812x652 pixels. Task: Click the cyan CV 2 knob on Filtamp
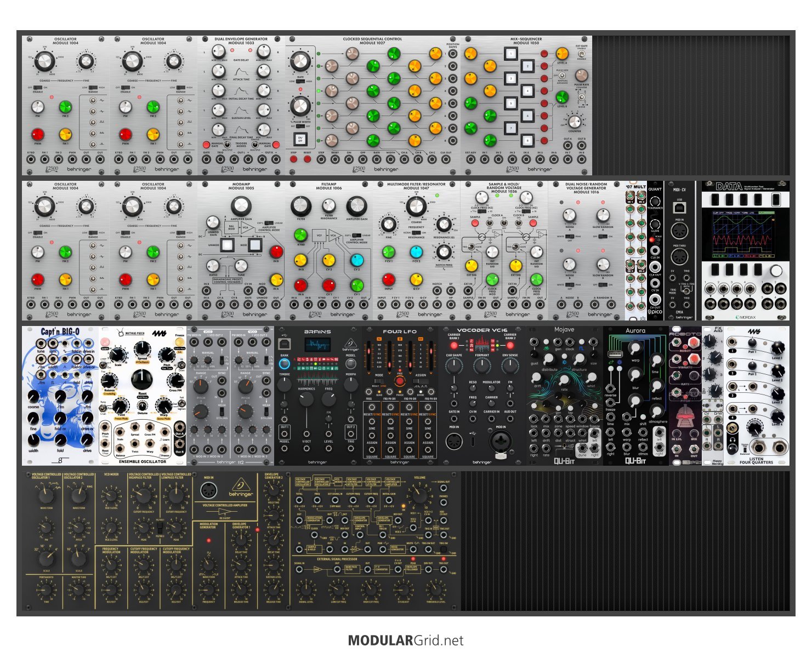[356, 260]
